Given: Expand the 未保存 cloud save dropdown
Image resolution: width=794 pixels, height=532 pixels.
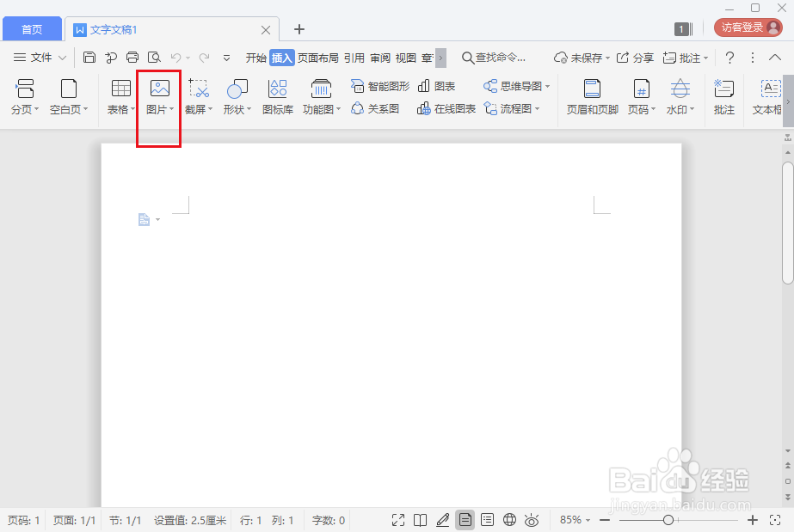Looking at the screenshot, I should (607, 58).
